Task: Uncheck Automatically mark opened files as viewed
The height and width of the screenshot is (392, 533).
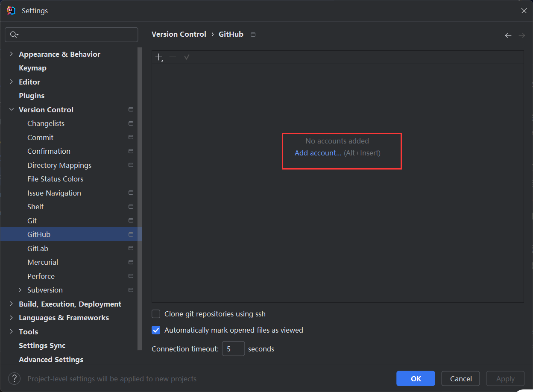Action: [x=156, y=330]
